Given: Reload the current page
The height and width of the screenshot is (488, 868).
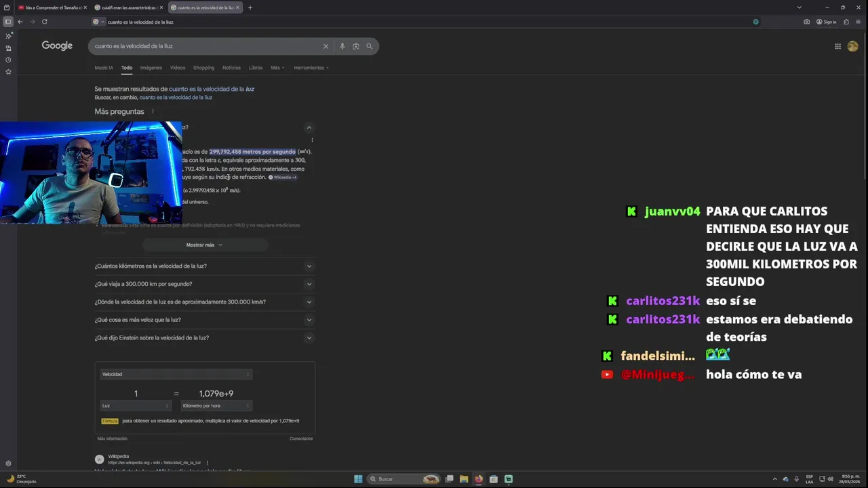Looking at the screenshot, I should pyautogui.click(x=45, y=22).
